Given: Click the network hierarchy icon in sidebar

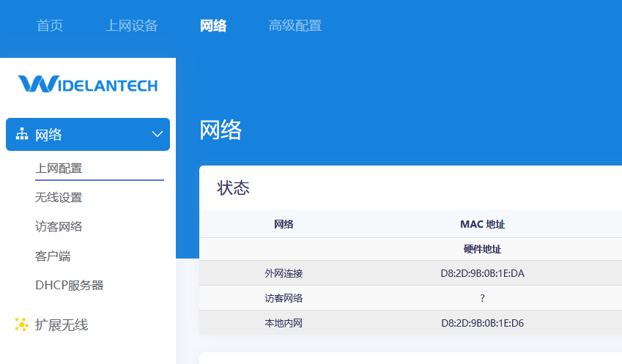Looking at the screenshot, I should click(x=22, y=135).
